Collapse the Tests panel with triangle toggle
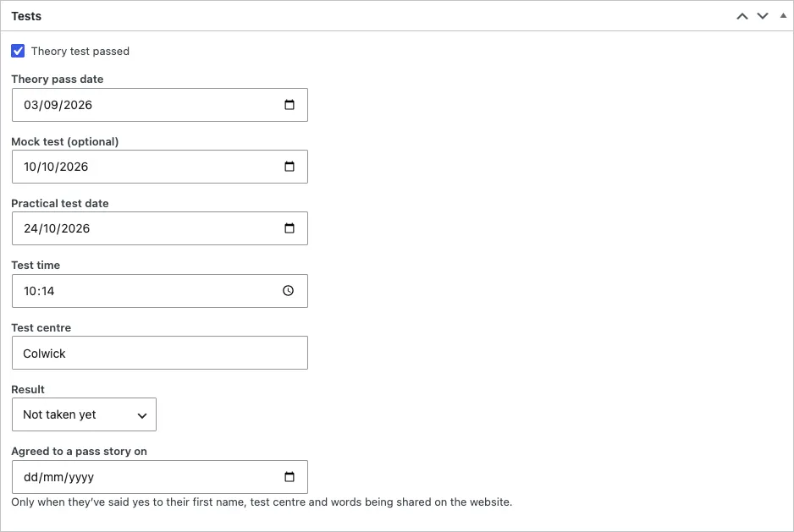Image resolution: width=794 pixels, height=532 pixels. click(x=783, y=16)
